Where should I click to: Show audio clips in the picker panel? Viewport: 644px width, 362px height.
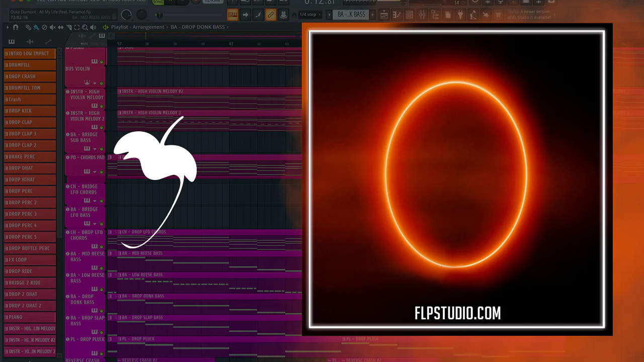tap(30, 42)
